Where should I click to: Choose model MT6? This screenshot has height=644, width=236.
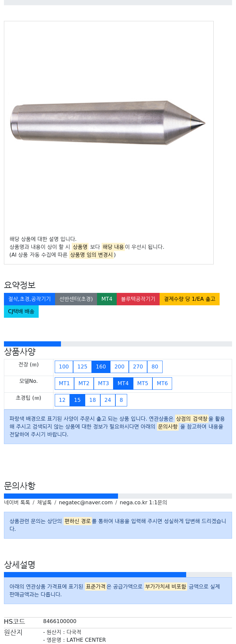(162, 384)
